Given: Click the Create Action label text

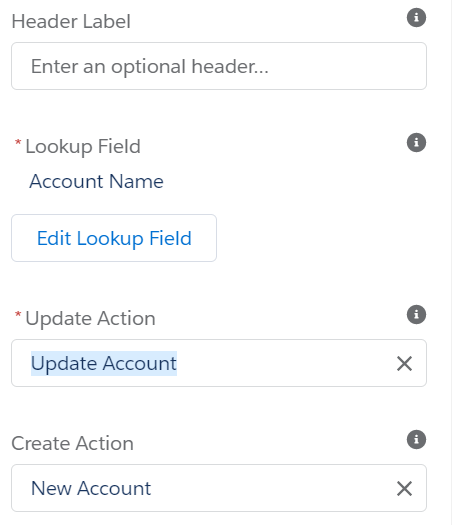Looking at the screenshot, I should coord(72,443).
